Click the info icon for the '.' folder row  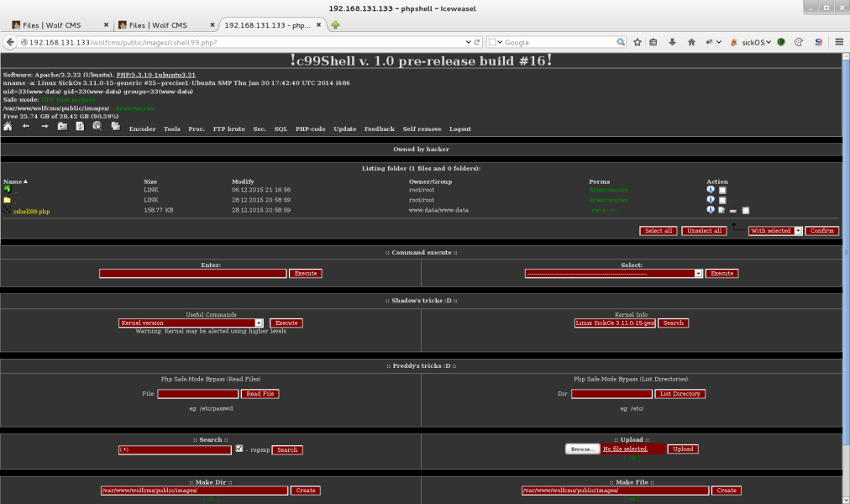[x=710, y=199]
